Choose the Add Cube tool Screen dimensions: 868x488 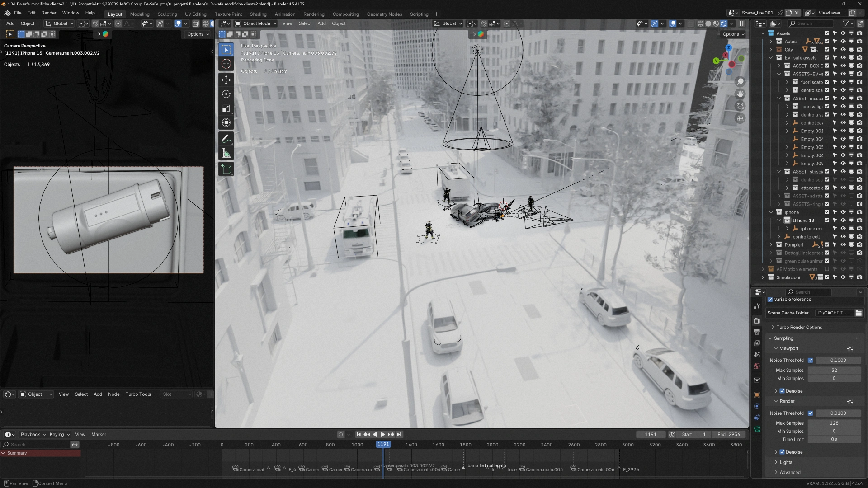[x=226, y=169]
